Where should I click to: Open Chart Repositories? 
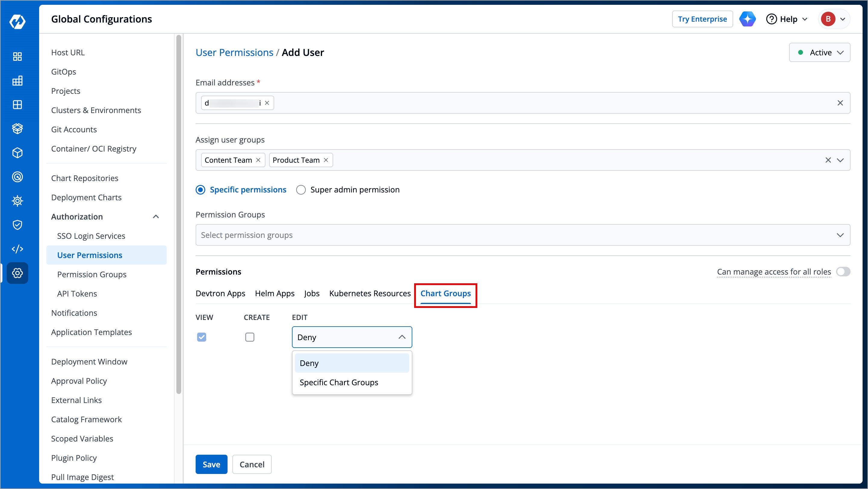85,178
